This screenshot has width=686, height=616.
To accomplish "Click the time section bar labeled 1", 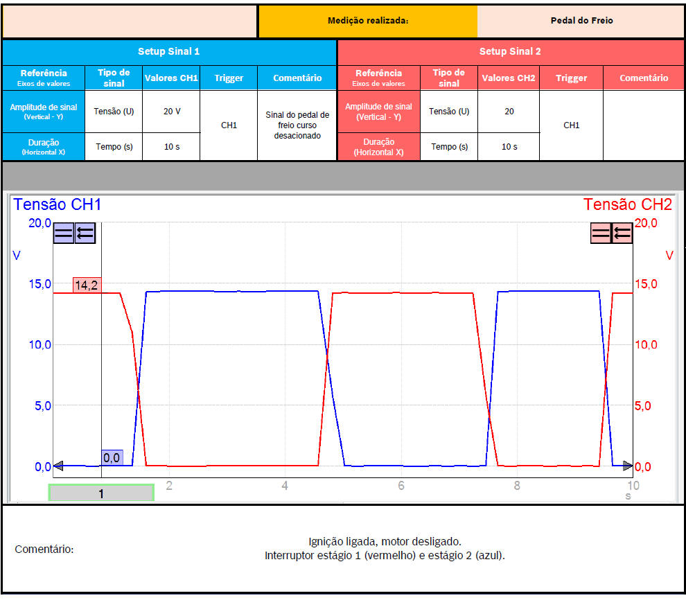I will pos(101,493).
